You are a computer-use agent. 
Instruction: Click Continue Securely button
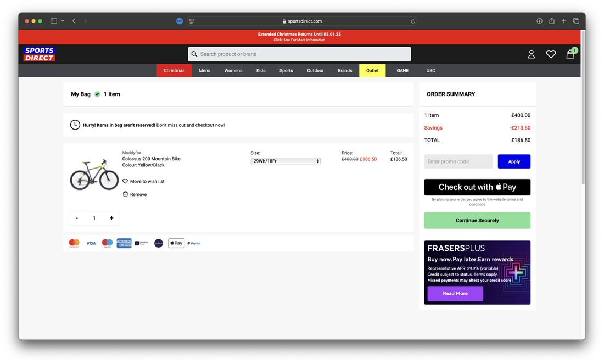477,220
